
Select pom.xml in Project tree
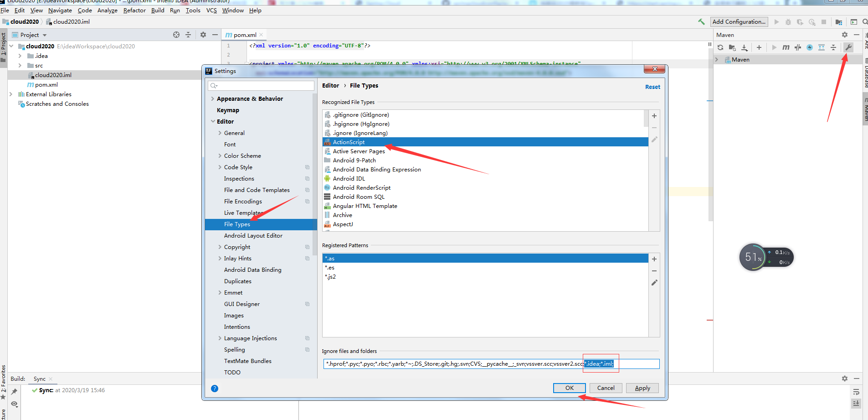(x=46, y=84)
